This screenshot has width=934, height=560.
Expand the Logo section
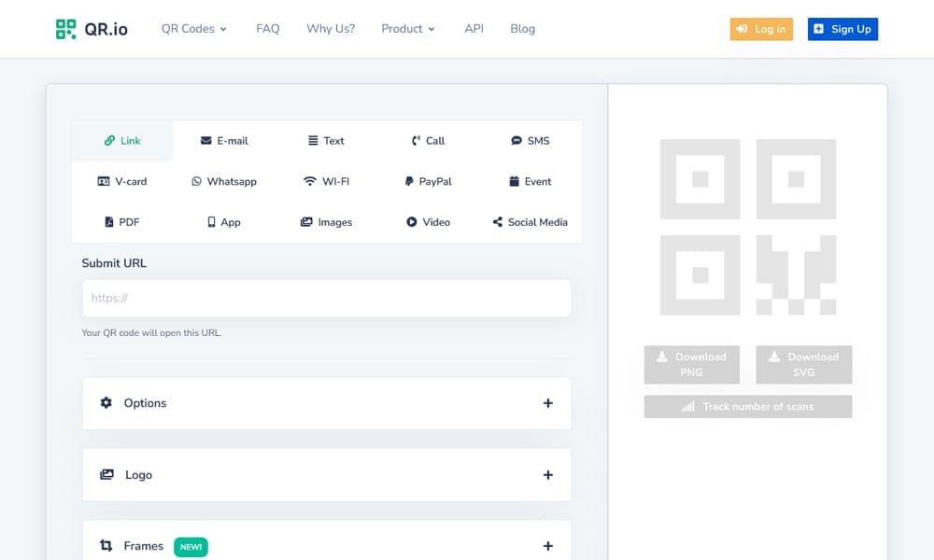(326, 475)
